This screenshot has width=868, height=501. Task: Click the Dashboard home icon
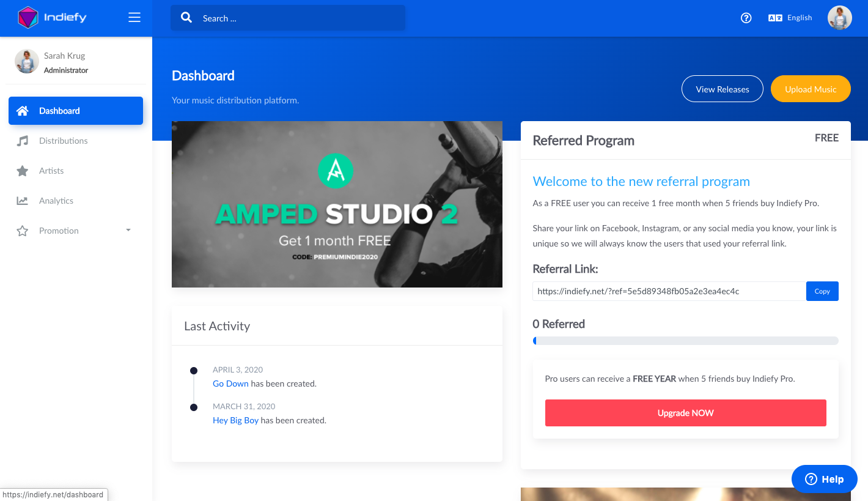(x=23, y=111)
